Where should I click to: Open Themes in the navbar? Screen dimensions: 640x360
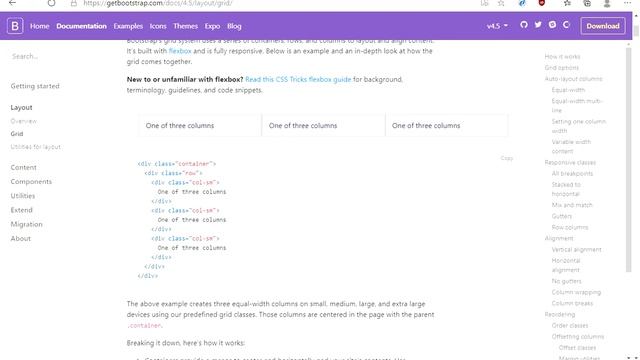pyautogui.click(x=185, y=26)
